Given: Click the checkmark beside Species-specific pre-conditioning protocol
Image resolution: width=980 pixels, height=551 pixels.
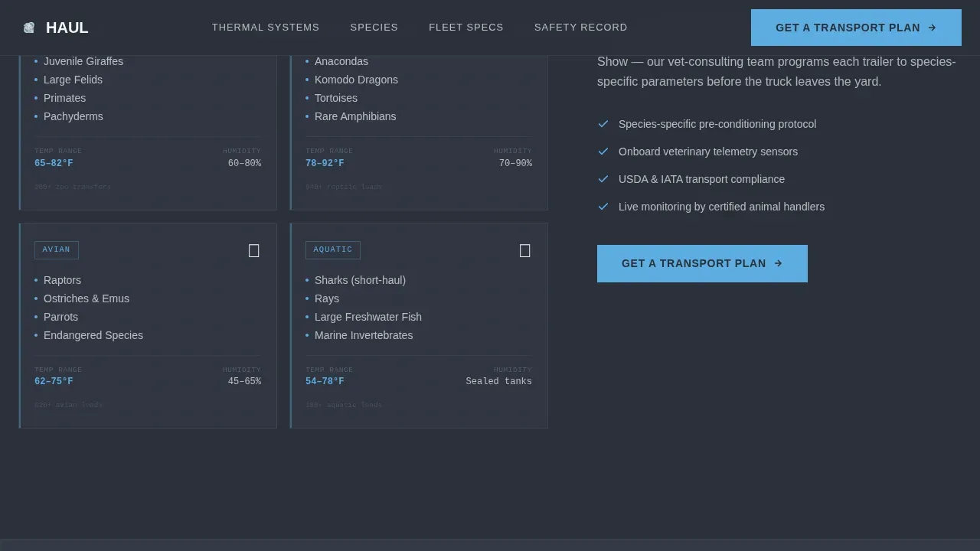Looking at the screenshot, I should pos(603,124).
